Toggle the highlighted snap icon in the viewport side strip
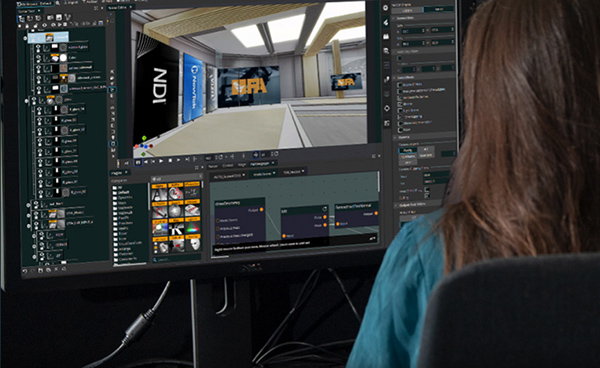 tap(112, 90)
